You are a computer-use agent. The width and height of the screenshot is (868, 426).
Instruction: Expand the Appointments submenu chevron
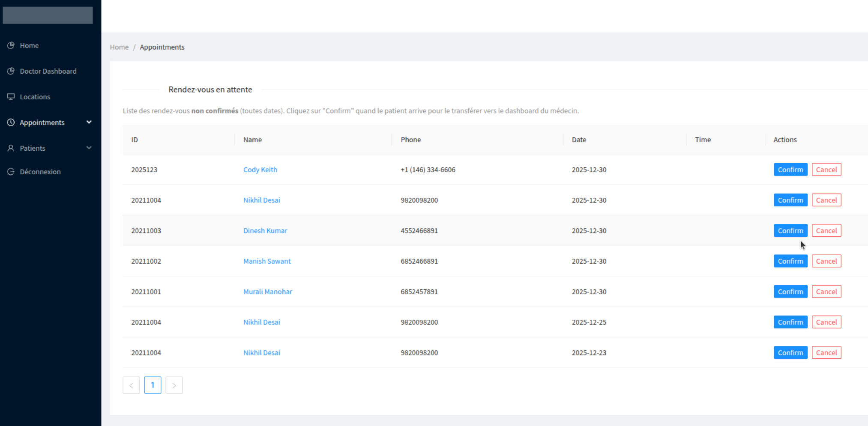tap(89, 122)
